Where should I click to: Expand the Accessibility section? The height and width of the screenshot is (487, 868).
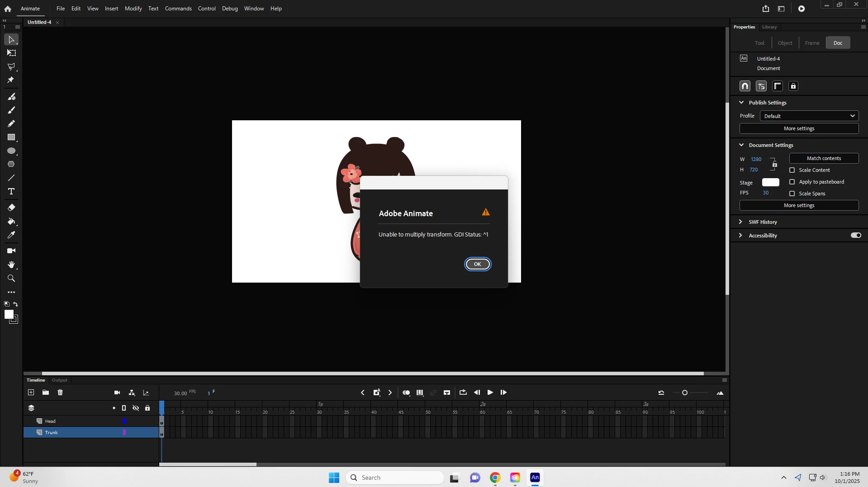pos(741,236)
